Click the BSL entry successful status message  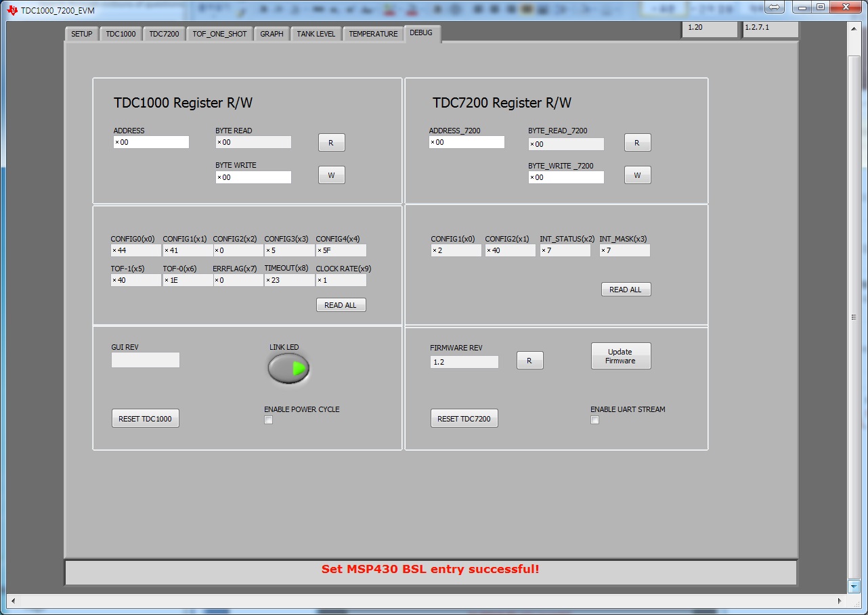point(431,569)
